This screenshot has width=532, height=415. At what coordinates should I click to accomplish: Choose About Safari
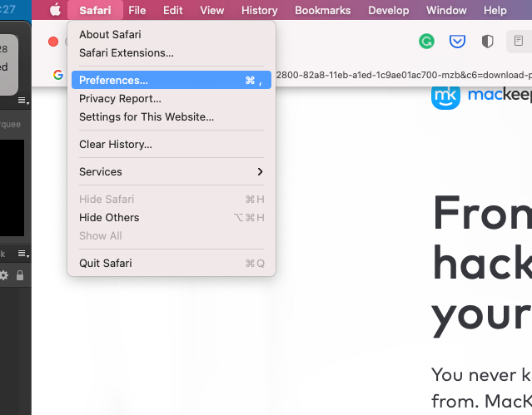(172, 35)
